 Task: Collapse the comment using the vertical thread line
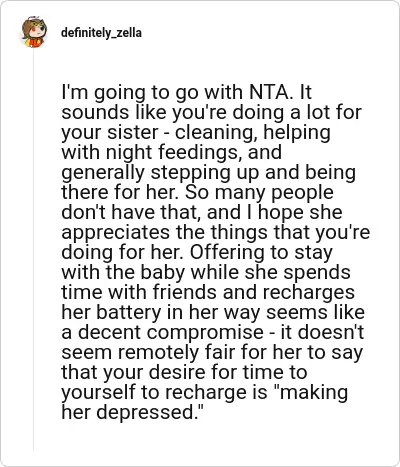(x=33, y=248)
